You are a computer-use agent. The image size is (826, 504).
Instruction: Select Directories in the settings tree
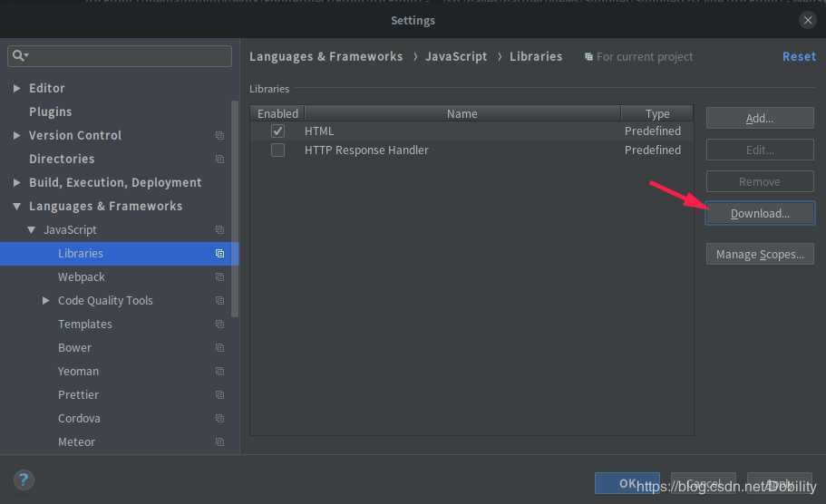click(x=62, y=159)
